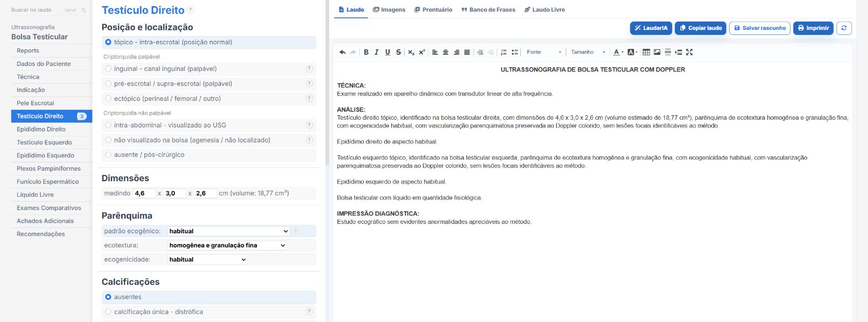Insert an image into the report
The height and width of the screenshot is (322, 868).
657,52
